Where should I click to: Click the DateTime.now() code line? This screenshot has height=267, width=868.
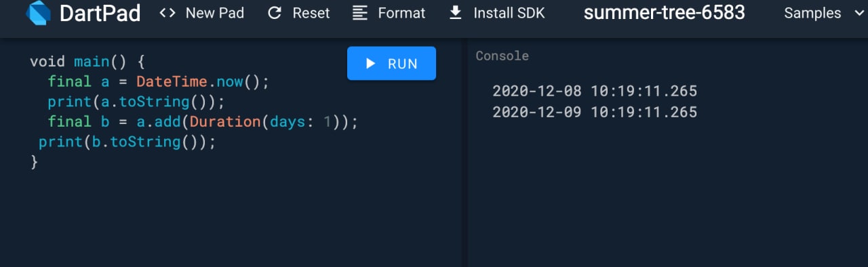tap(159, 82)
